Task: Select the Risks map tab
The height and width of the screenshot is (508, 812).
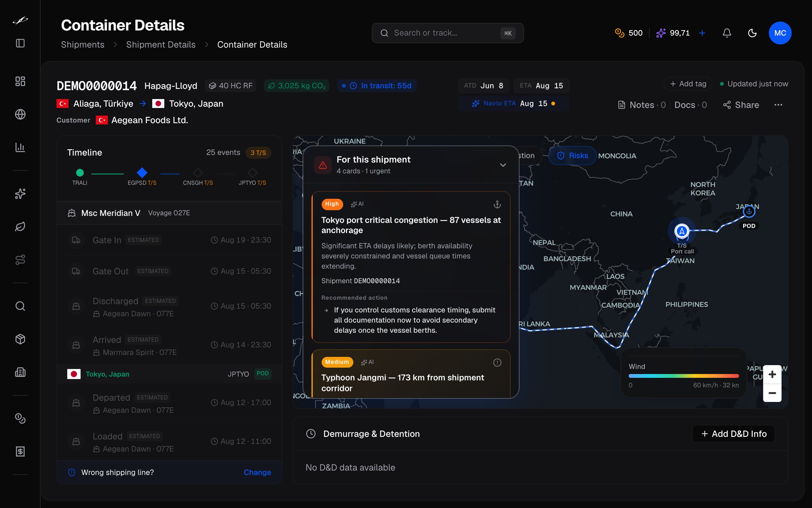Action: coord(573,156)
